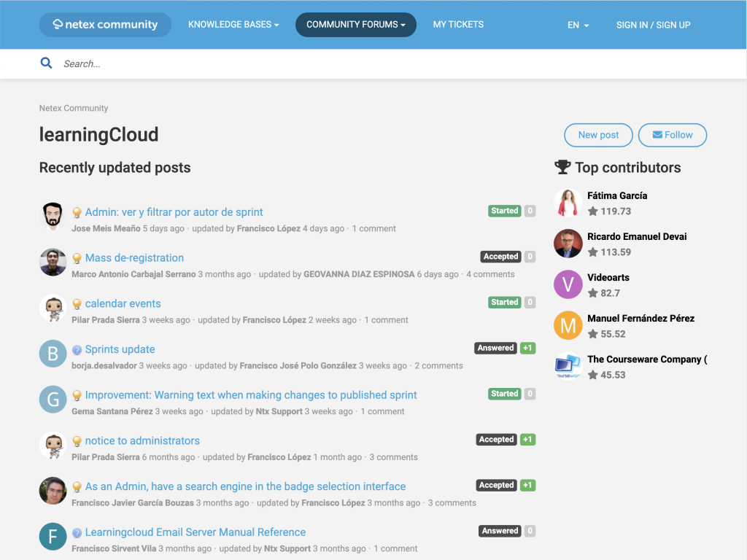
Task: Open Jose Meis Meaño's avatar
Action: (x=53, y=216)
